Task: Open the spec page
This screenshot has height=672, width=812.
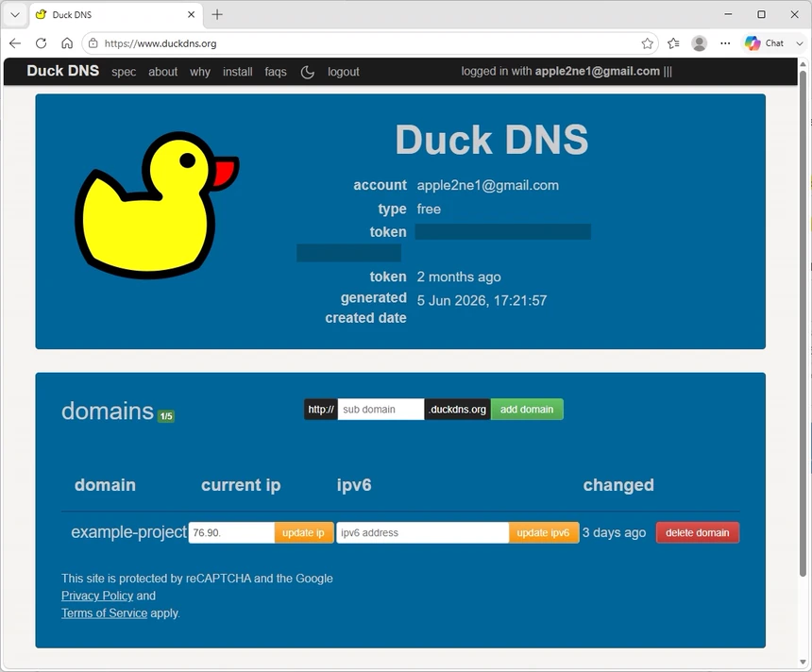Action: 124,72
